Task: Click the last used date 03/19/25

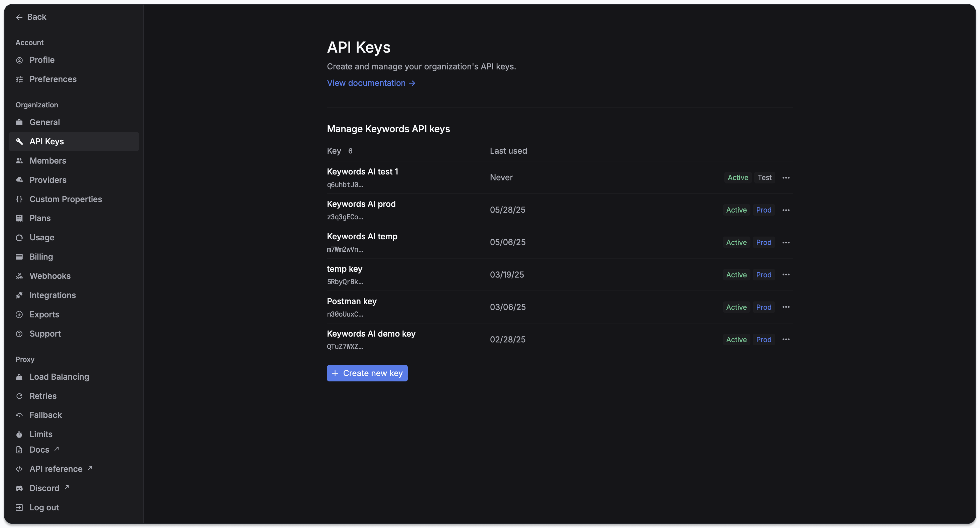Action: [x=507, y=275]
